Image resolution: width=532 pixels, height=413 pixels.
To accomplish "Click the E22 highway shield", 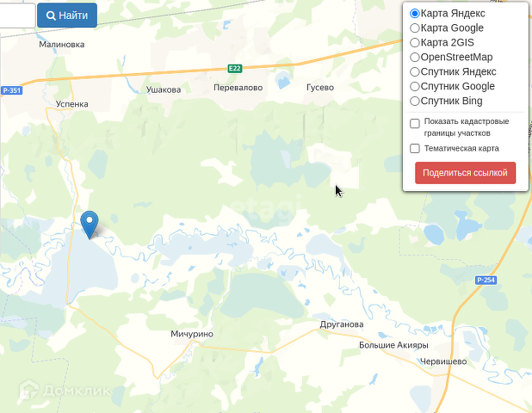I will tap(235, 69).
